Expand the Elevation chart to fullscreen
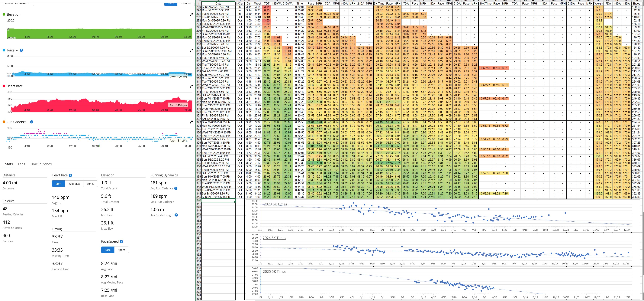Screen dimensions: 644x301 point(191,15)
